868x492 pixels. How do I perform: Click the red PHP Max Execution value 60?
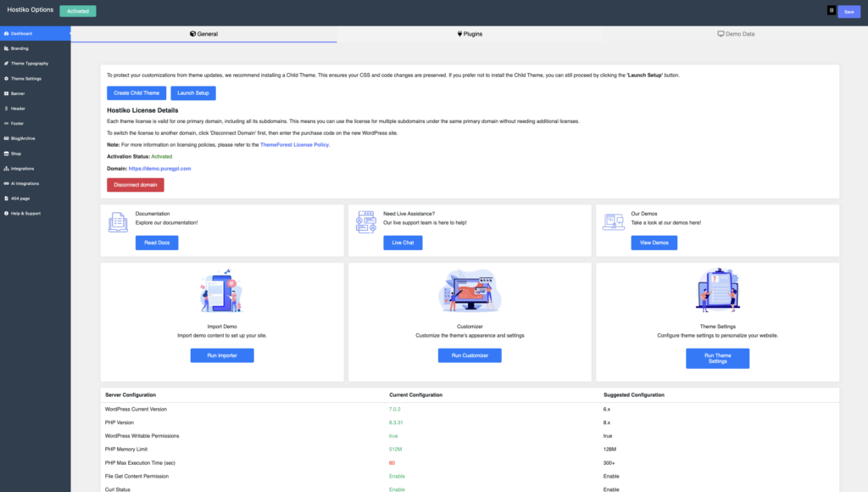pyautogui.click(x=392, y=462)
